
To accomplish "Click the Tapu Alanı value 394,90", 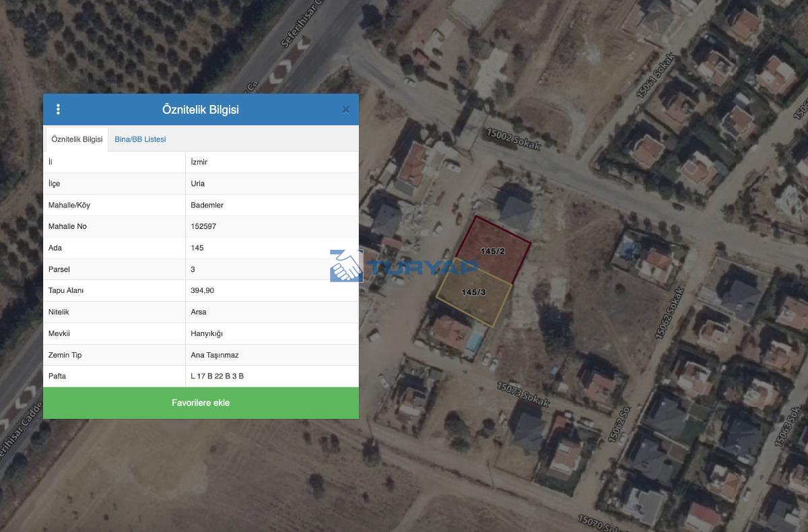I will [203, 291].
